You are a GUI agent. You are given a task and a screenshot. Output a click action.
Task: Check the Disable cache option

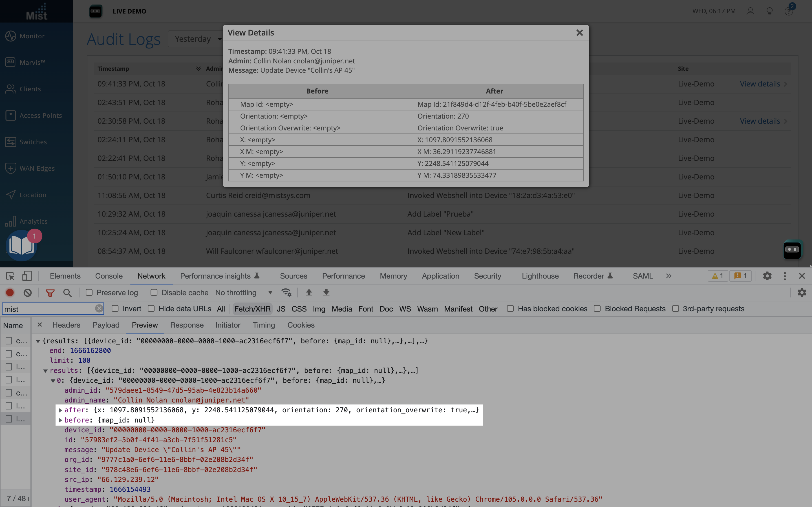tap(154, 292)
